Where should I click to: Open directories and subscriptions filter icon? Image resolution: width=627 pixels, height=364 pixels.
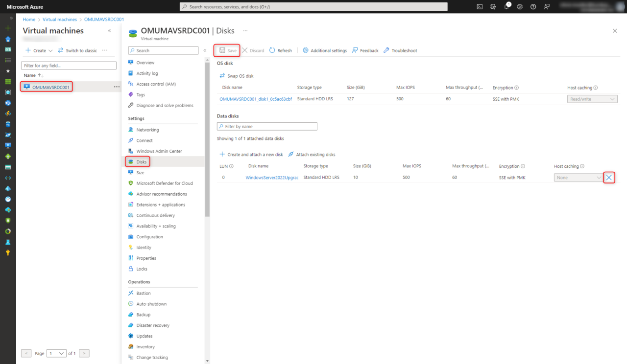tap(493, 6)
